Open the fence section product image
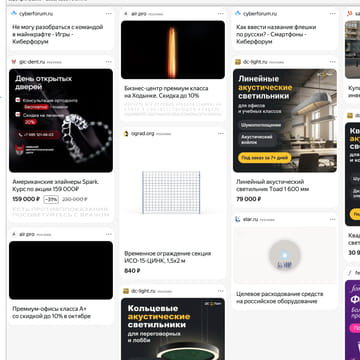This screenshot has width=360, height=360. click(173, 192)
